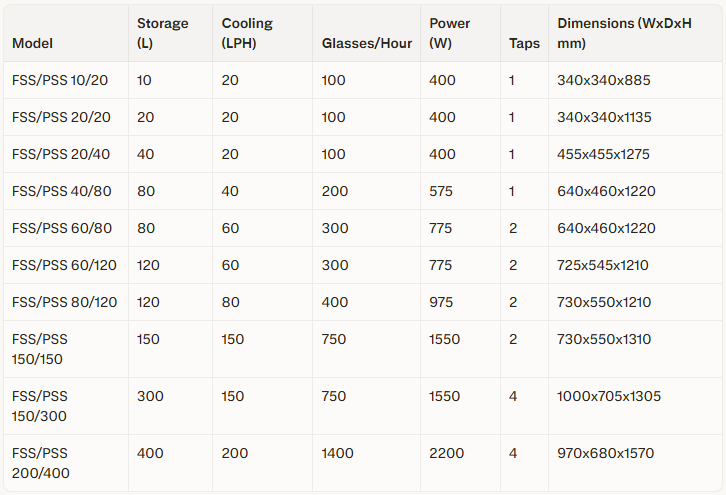This screenshot has height=495, width=726.
Task: Select the FSS/PSS 60/80 model cell
Action: (x=62, y=228)
